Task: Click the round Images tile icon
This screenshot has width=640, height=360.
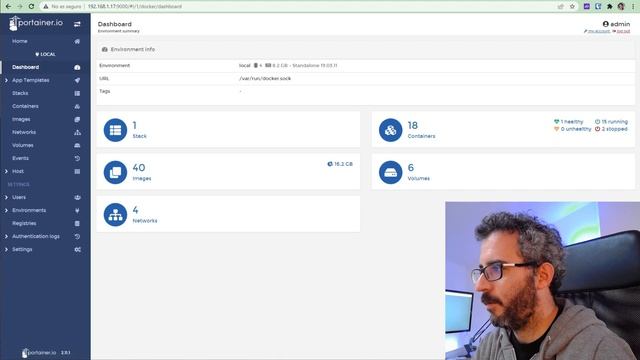Action: [x=115, y=172]
